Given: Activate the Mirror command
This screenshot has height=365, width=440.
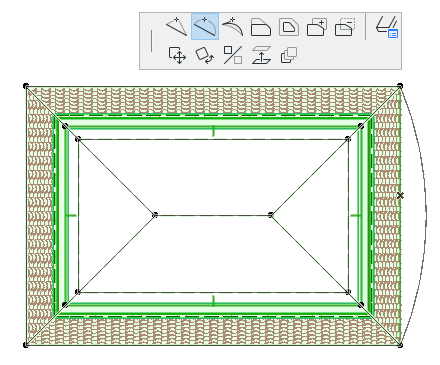Looking at the screenshot, I should 233,55.
